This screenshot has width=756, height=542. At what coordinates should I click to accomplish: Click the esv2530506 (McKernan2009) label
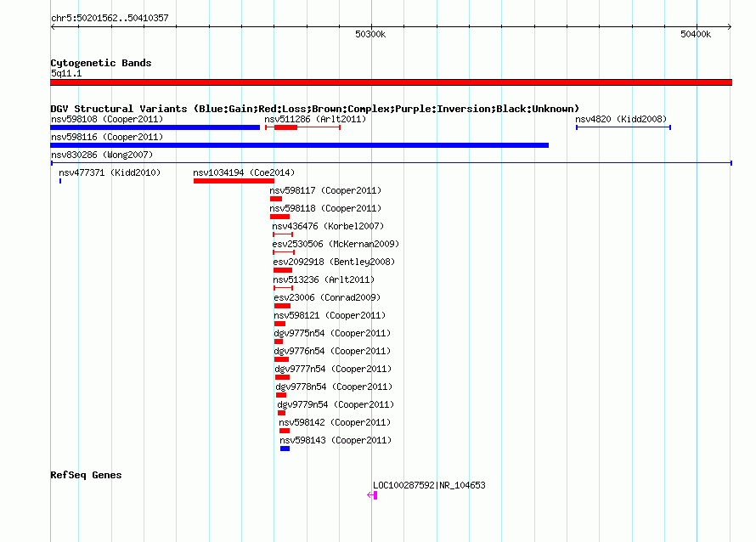tap(336, 244)
